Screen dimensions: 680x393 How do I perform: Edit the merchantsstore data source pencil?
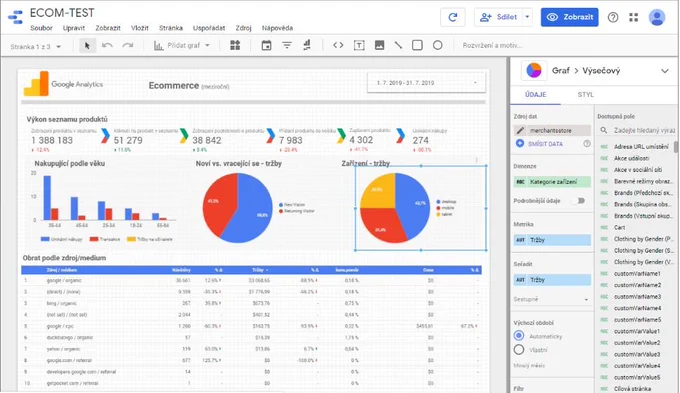pyautogui.click(x=520, y=130)
